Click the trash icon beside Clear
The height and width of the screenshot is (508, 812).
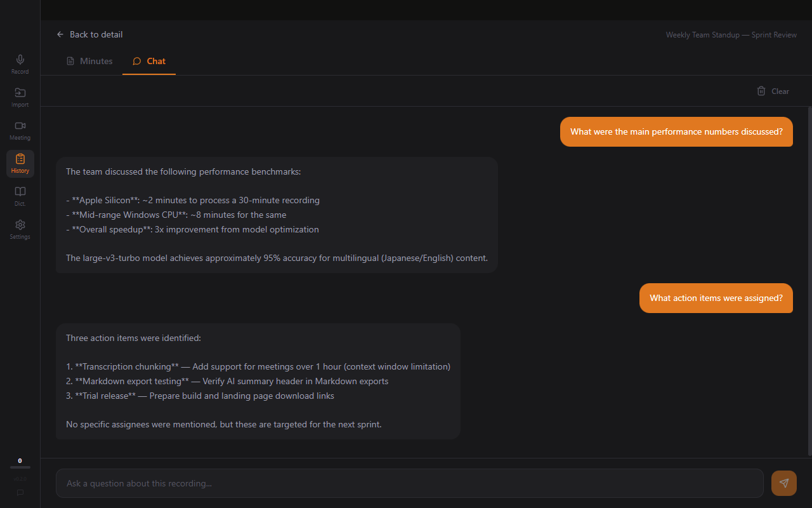[761, 91]
